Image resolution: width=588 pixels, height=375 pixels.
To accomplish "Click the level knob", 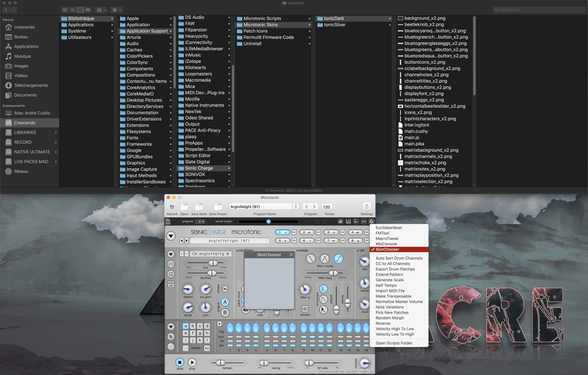I will click(187, 307).
